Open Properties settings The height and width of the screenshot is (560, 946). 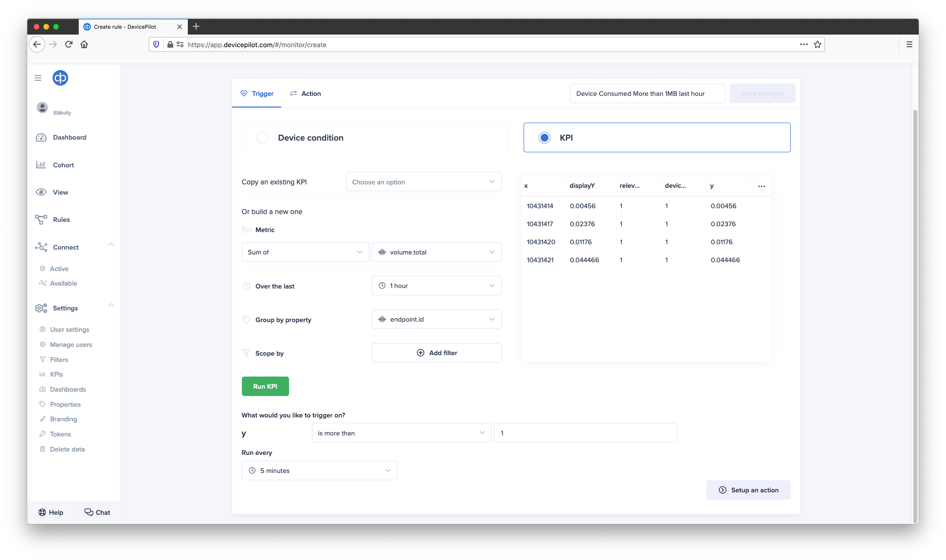point(65,404)
